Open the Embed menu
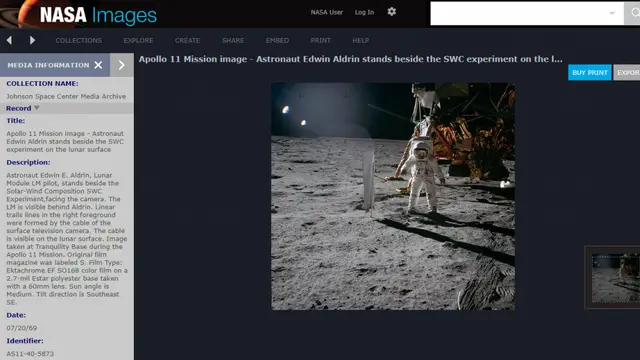The width and height of the screenshot is (640, 360). point(278,40)
